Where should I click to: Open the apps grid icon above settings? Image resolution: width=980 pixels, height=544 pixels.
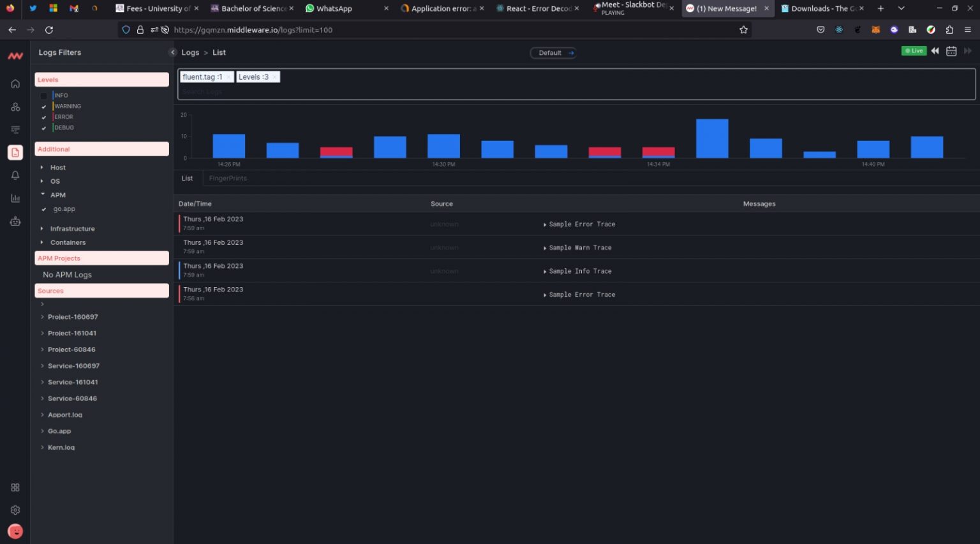15,487
